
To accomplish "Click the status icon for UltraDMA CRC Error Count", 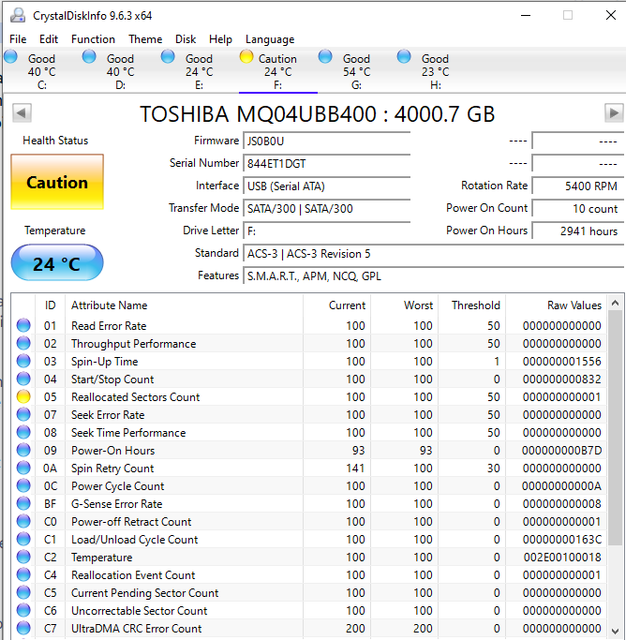I will click(x=23, y=628).
